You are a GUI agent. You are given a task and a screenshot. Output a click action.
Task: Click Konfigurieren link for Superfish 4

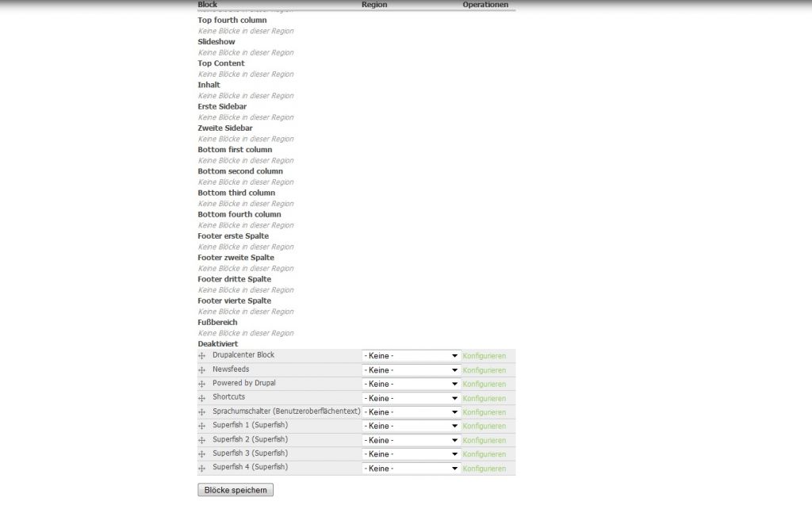[x=484, y=469]
